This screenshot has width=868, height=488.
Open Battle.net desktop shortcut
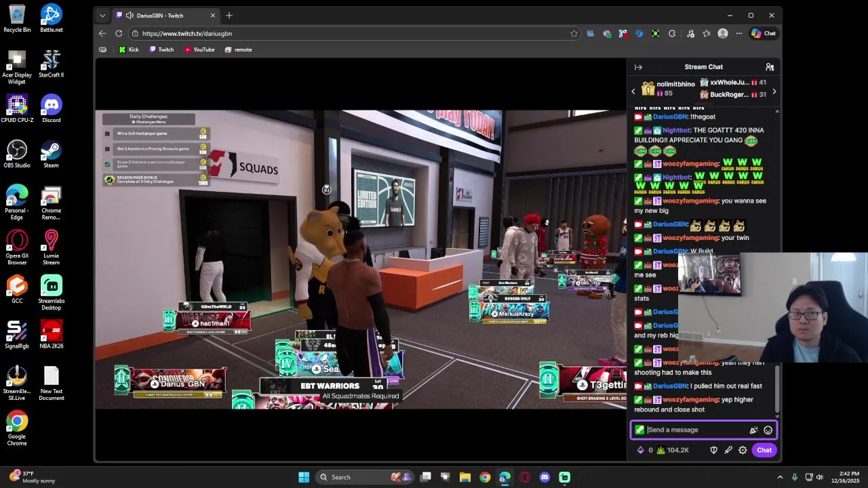coord(52,18)
